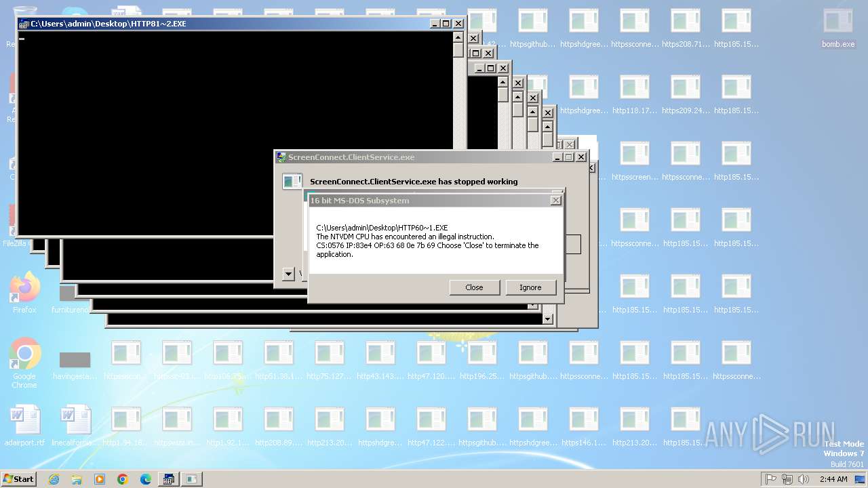The image size is (868, 488).
Task: Click the ScreenConnect.ClientService.exe title bar icon
Action: coord(281,157)
